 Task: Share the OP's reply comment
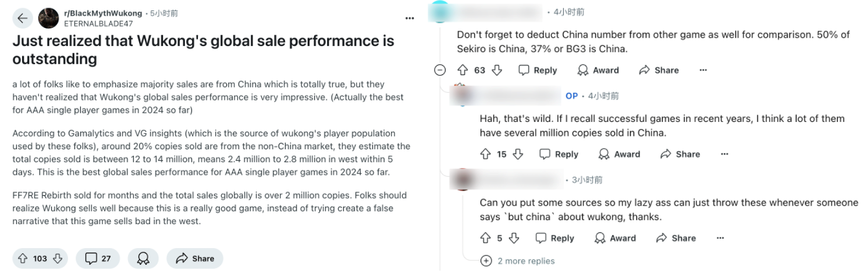click(x=680, y=154)
